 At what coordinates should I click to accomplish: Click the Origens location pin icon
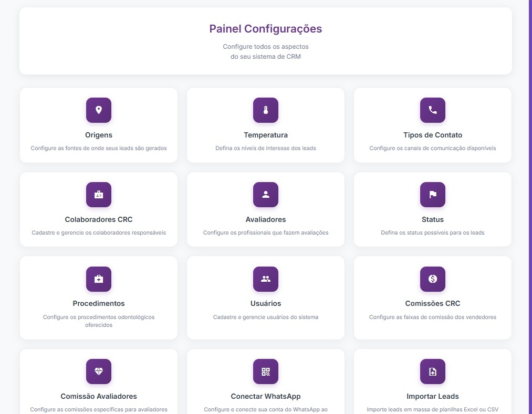pos(99,110)
